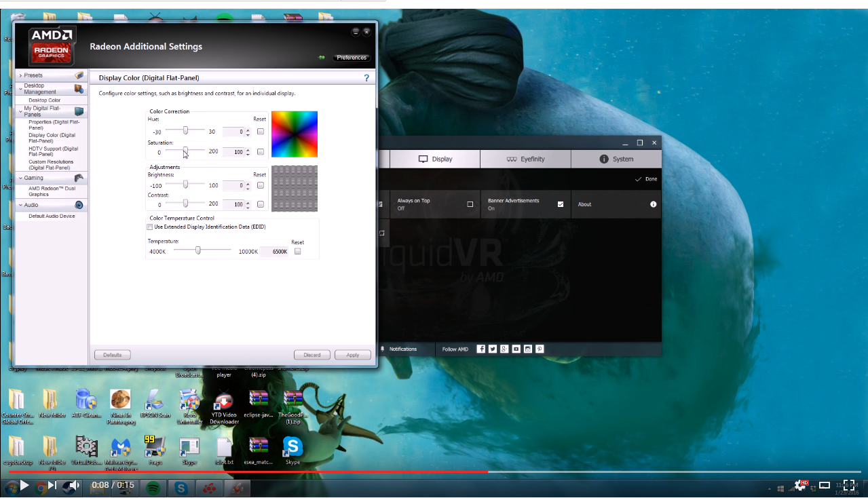
Task: Check the Contrast Reset checkbox
Action: (x=261, y=204)
